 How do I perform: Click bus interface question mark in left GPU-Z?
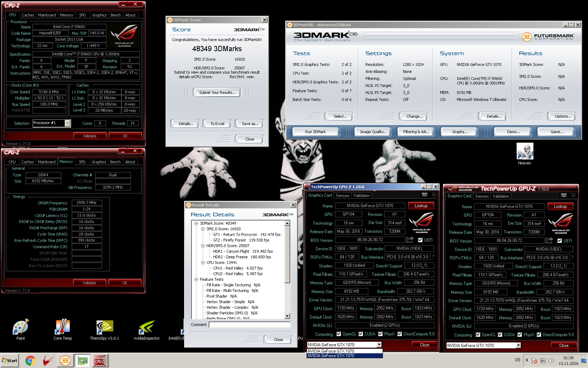433,257
